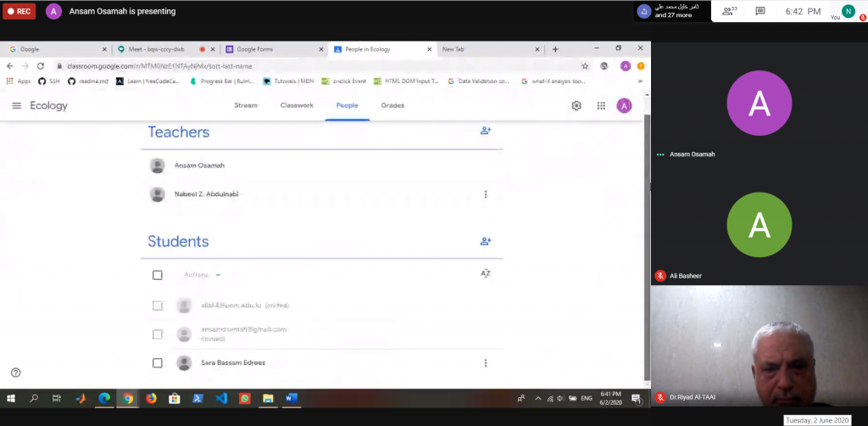The image size is (868, 426).
Task: Open more options for Sara Bassam Edrees
Action: pyautogui.click(x=486, y=363)
